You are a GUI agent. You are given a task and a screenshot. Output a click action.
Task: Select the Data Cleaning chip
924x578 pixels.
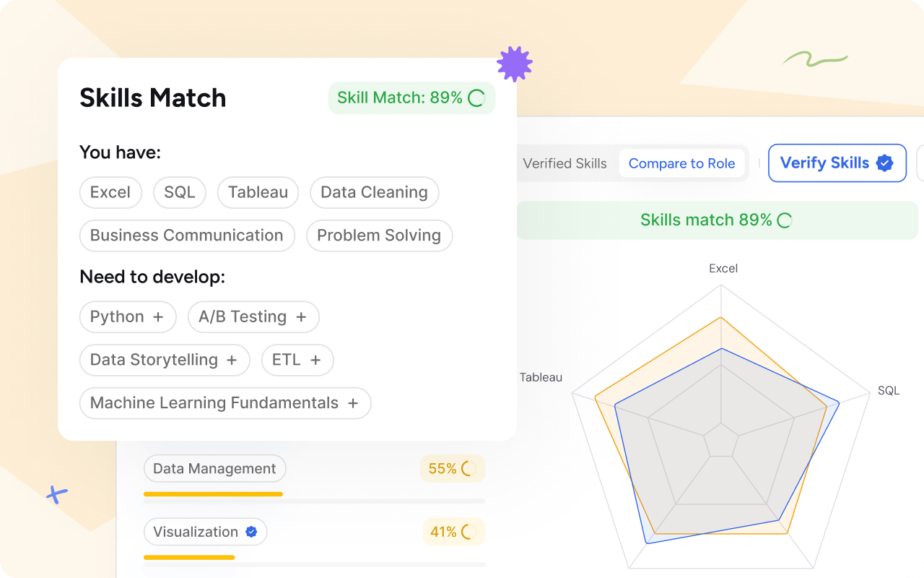click(x=374, y=192)
